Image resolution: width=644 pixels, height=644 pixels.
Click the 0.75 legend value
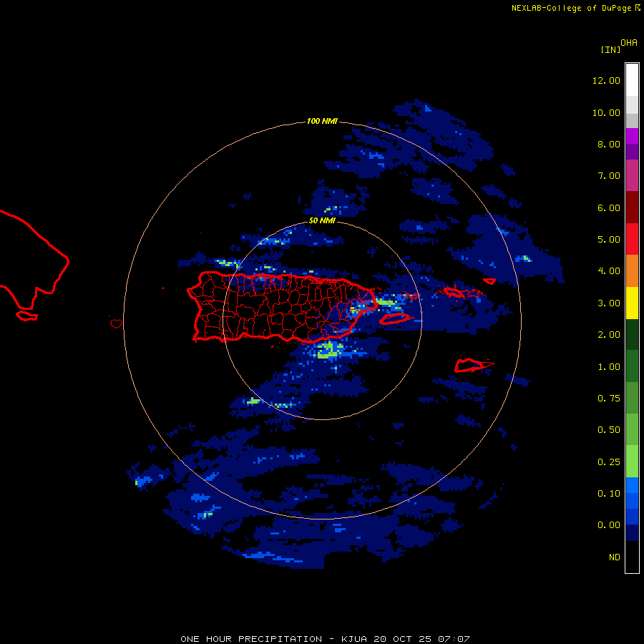point(609,399)
